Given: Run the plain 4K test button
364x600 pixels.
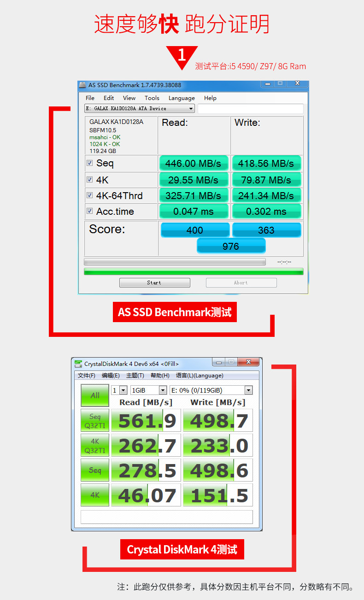Looking at the screenshot, I should (x=95, y=495).
